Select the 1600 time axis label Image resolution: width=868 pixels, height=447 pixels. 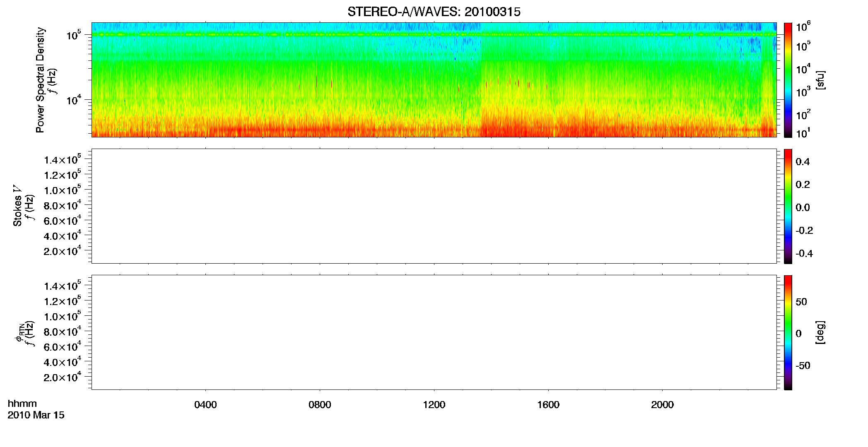pyautogui.click(x=548, y=405)
